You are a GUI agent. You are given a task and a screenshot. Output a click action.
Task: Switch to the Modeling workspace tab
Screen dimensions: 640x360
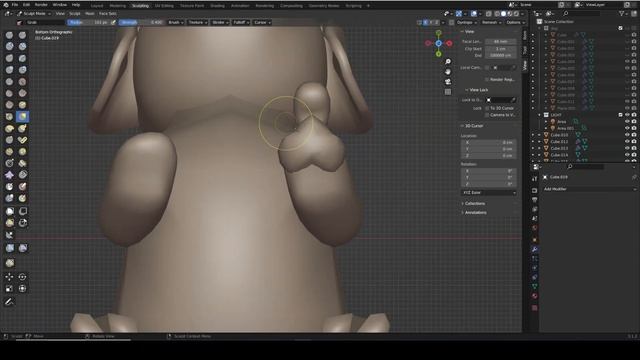tap(118, 6)
